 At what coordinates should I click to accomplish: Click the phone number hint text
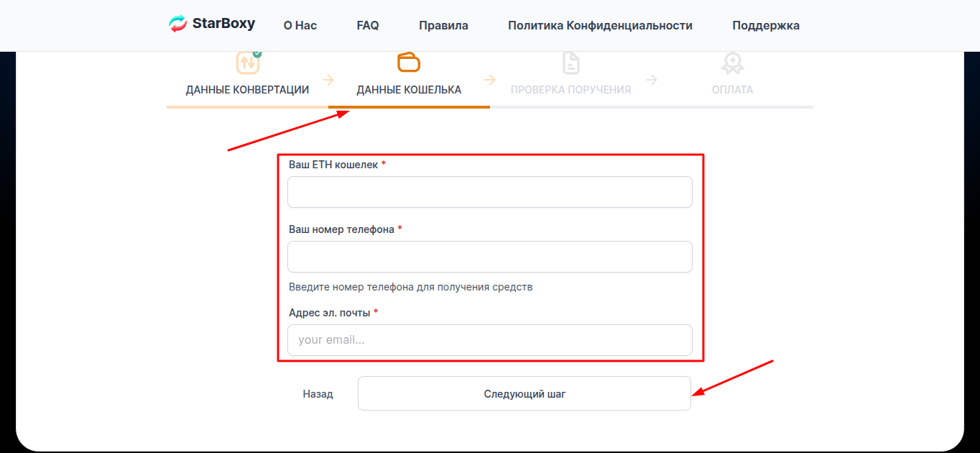pos(411,287)
